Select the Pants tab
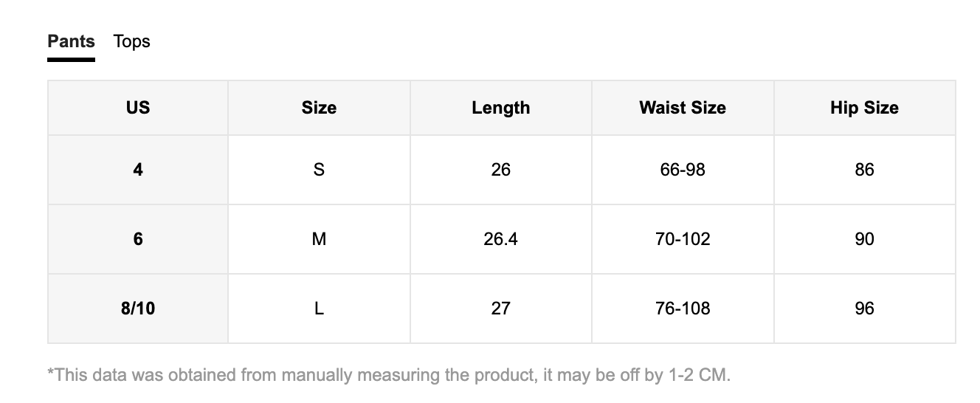The width and height of the screenshot is (980, 403). pos(71,41)
